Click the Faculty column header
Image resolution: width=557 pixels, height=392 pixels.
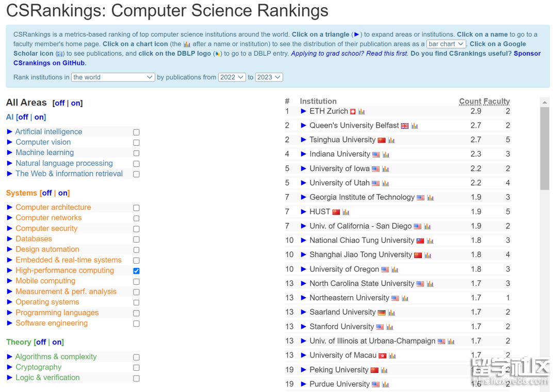497,101
